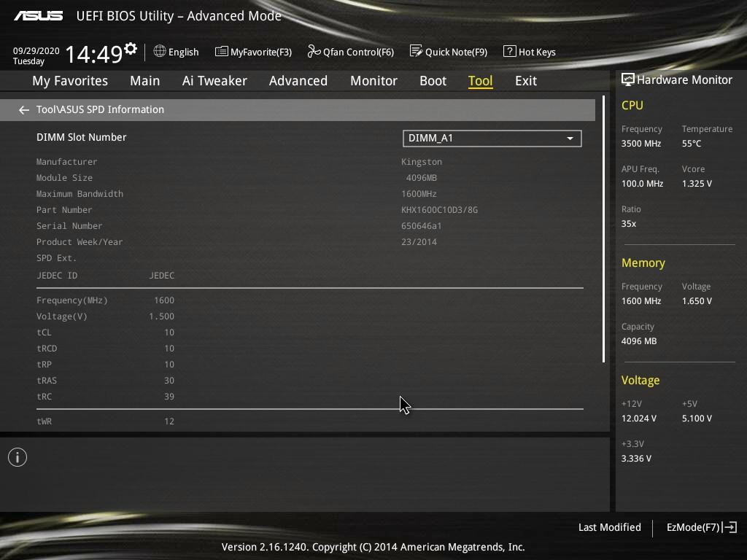The image size is (747, 560).
Task: Click Memory Voltage 1.650 V
Action: pos(697,301)
